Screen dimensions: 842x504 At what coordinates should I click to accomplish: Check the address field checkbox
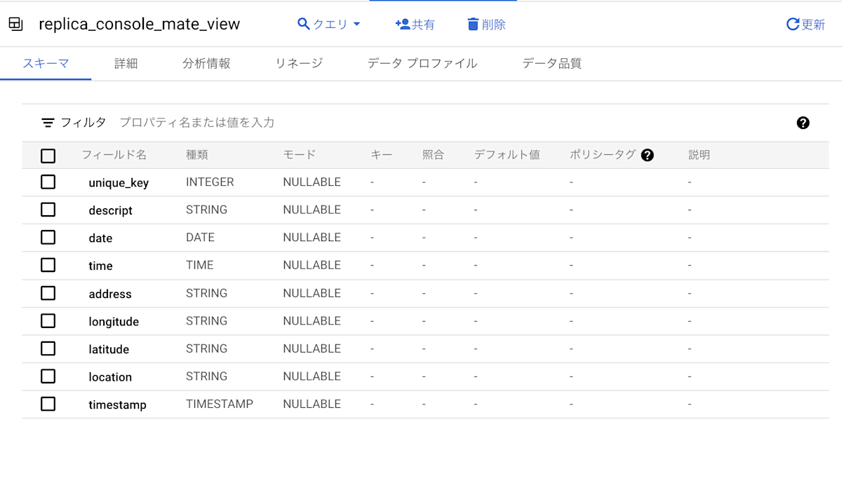pos(48,293)
